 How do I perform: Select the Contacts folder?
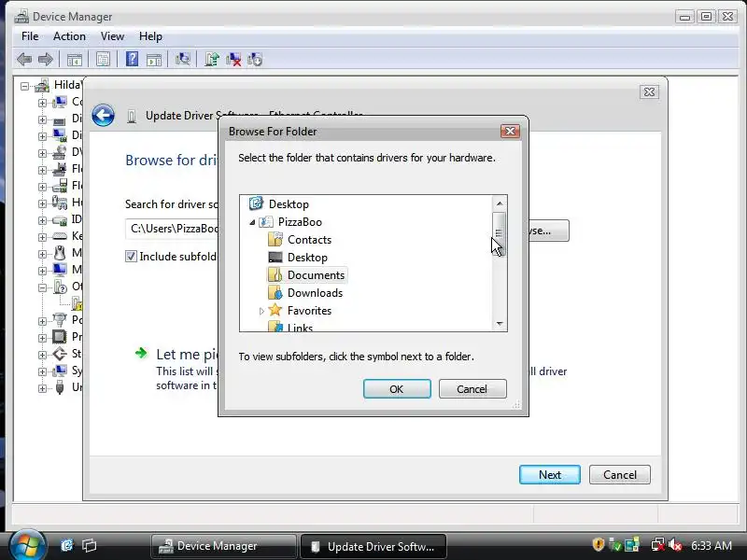click(x=310, y=240)
